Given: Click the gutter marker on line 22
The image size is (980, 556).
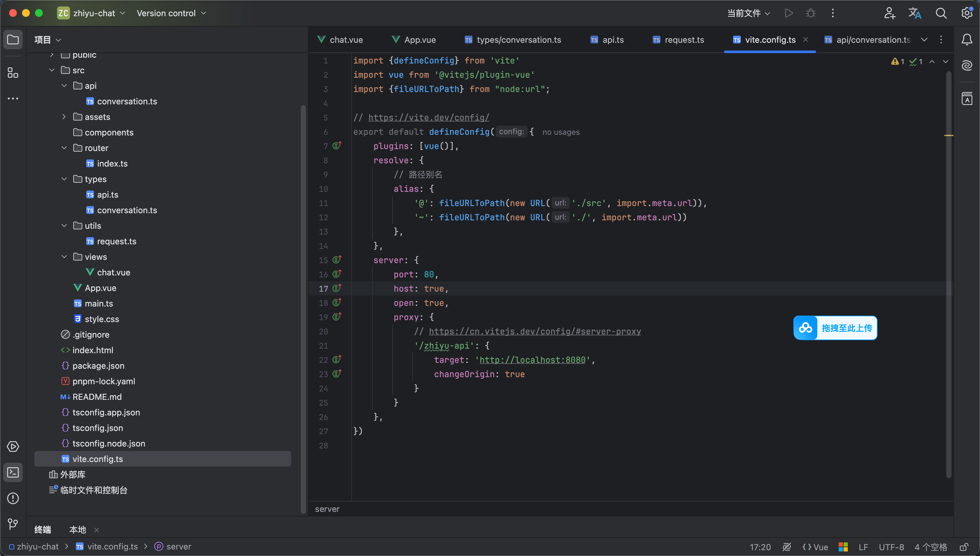Looking at the screenshot, I should coord(336,359).
